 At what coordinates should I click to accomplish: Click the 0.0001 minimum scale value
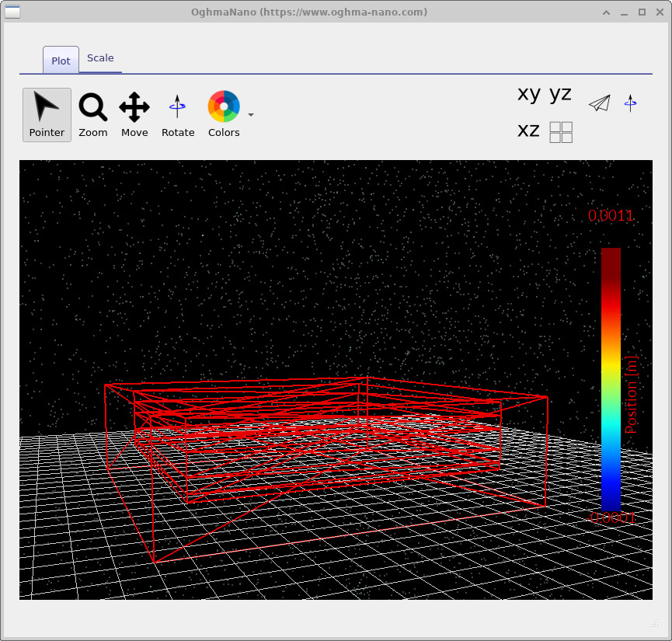(611, 518)
